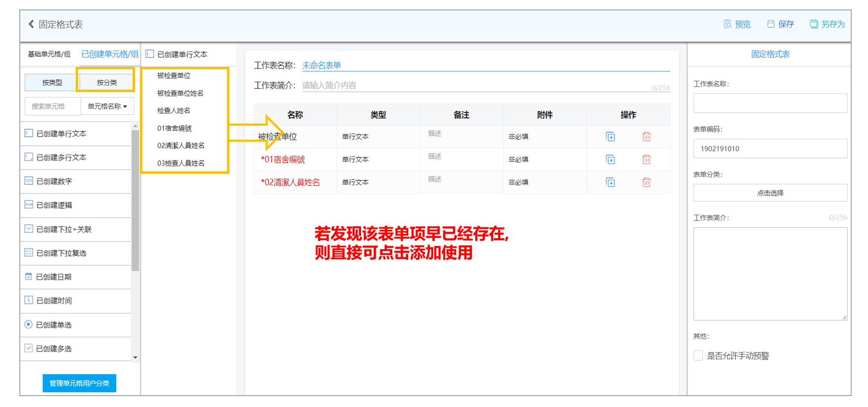Viewport: 868px width, 407px height.
Task: Click the 保存 link text
Action: click(786, 24)
